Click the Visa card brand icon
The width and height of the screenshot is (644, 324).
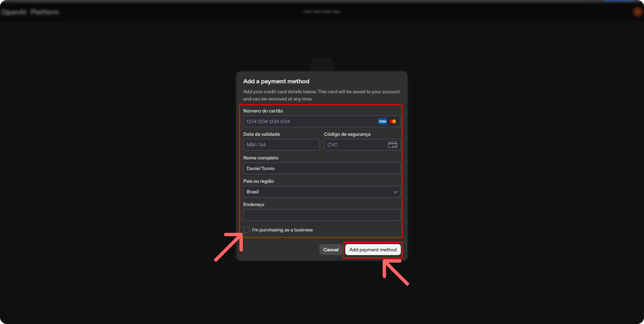(382, 121)
